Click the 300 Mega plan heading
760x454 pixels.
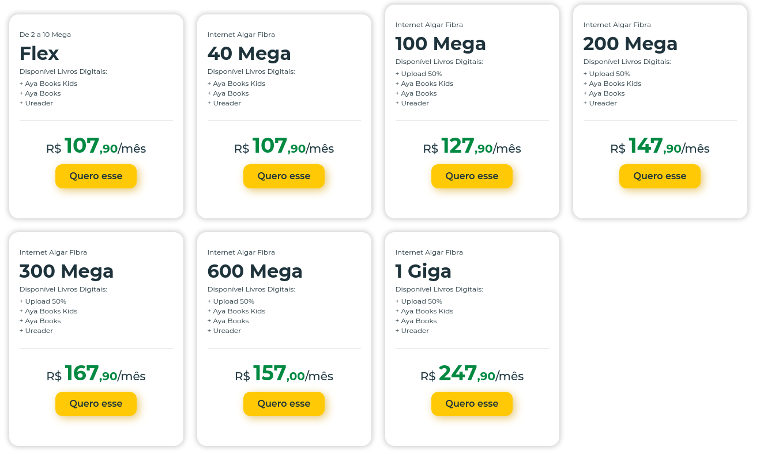tap(66, 271)
